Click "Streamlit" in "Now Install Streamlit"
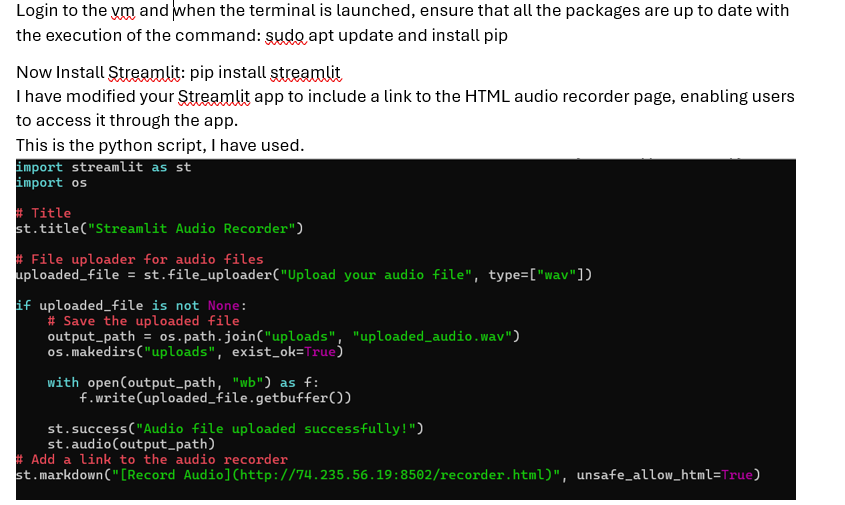This screenshot has width=845, height=505. [x=144, y=72]
